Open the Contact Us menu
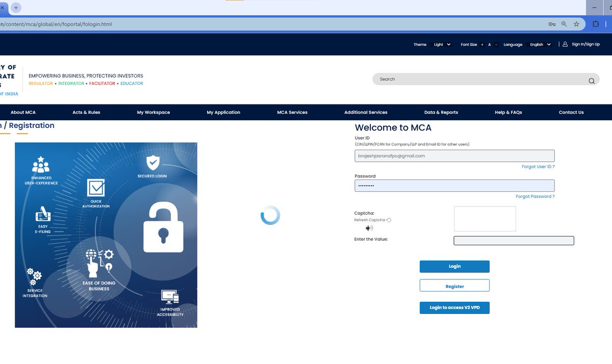The image size is (612, 364). pyautogui.click(x=571, y=112)
